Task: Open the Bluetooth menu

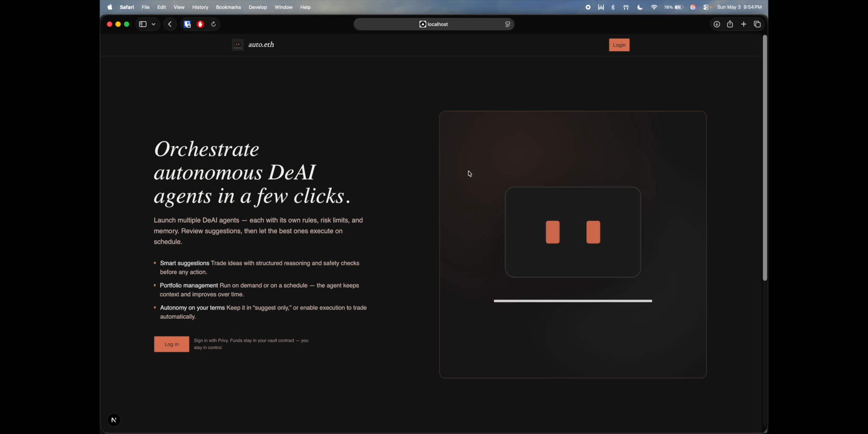Action: click(613, 7)
